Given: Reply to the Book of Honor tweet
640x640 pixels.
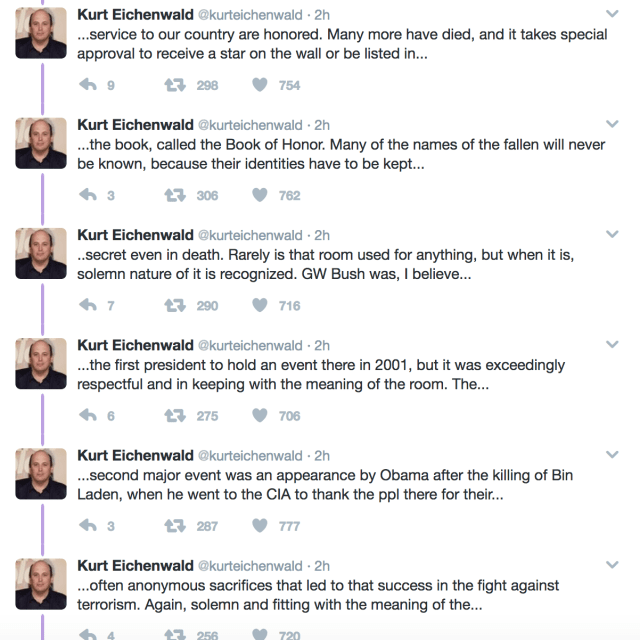Looking at the screenshot, I should 88,195.
